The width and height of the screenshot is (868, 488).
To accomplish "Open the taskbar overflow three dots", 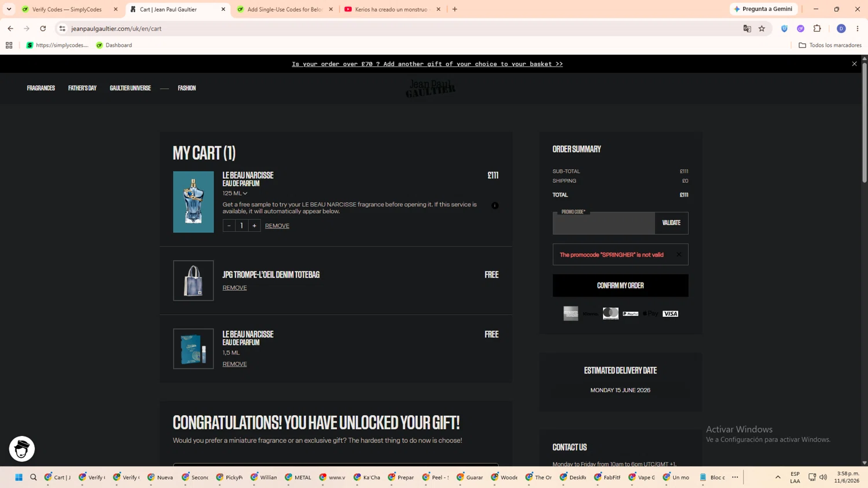I will pos(735,477).
